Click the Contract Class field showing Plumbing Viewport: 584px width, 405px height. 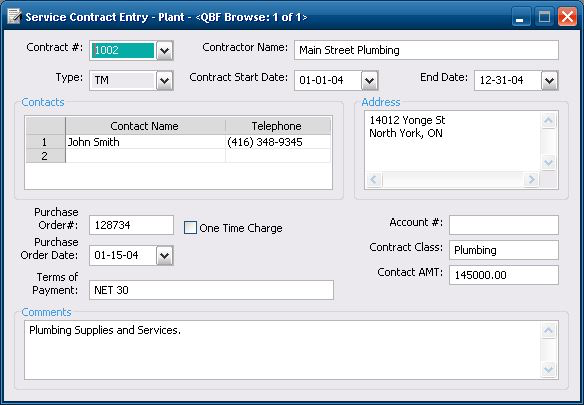(504, 250)
